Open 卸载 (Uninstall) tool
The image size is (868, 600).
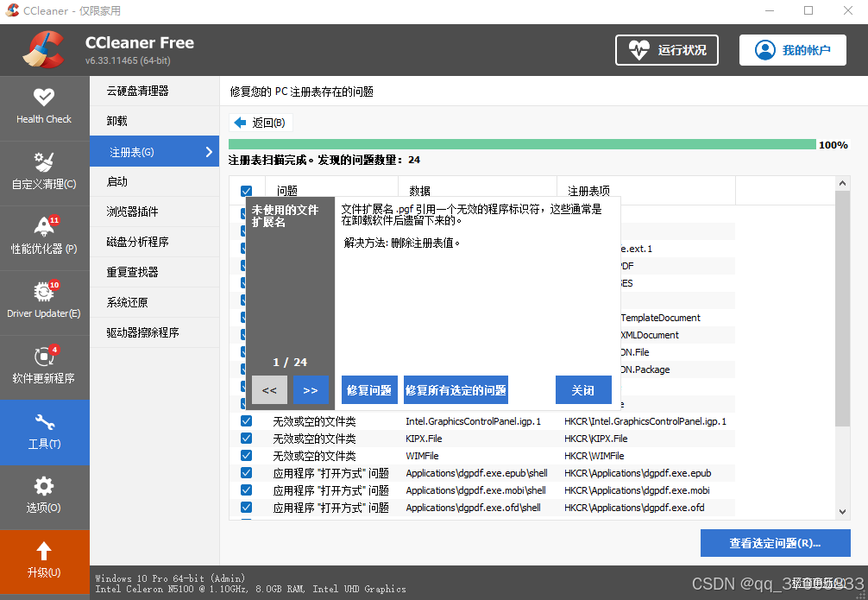pos(154,121)
